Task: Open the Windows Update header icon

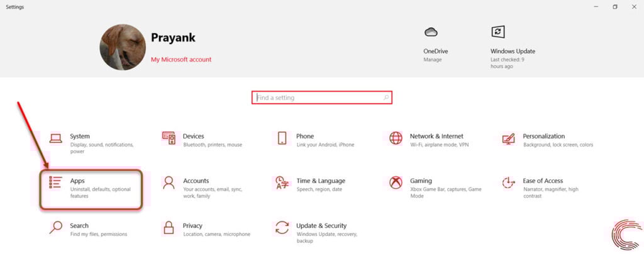Action: [498, 32]
